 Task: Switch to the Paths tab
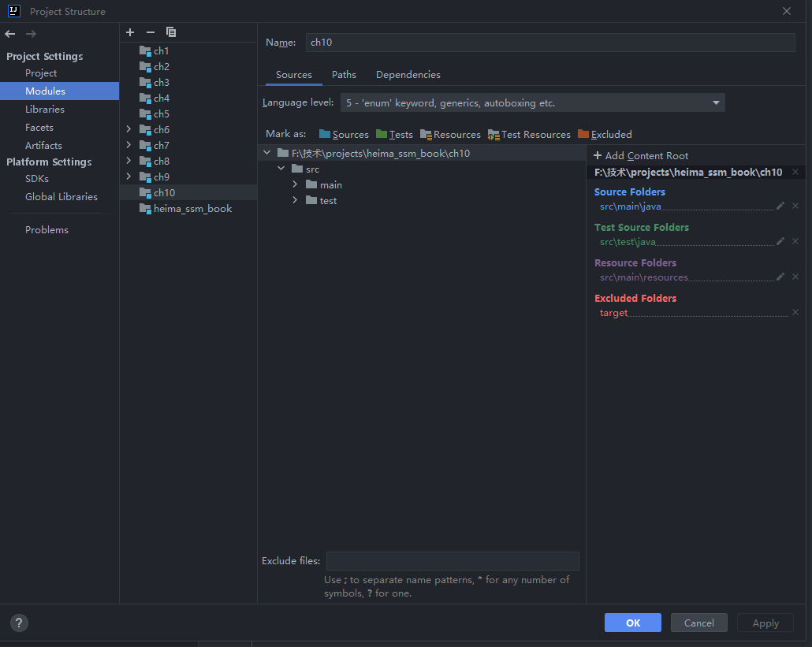coord(344,75)
